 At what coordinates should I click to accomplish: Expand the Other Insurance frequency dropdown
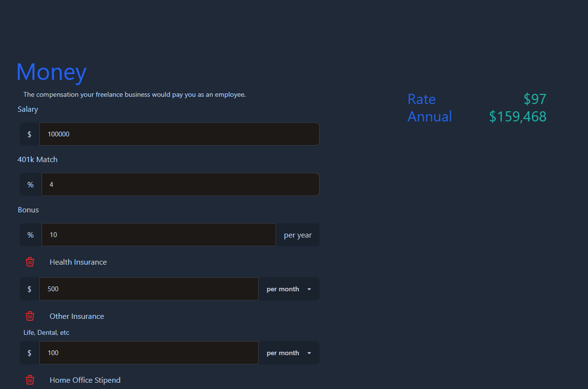(289, 353)
